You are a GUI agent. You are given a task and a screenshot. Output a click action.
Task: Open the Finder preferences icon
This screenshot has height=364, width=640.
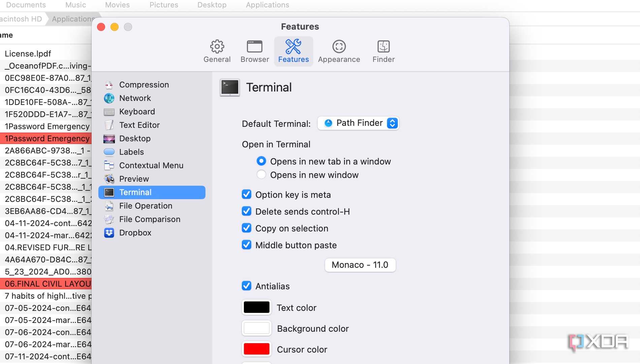(x=383, y=47)
